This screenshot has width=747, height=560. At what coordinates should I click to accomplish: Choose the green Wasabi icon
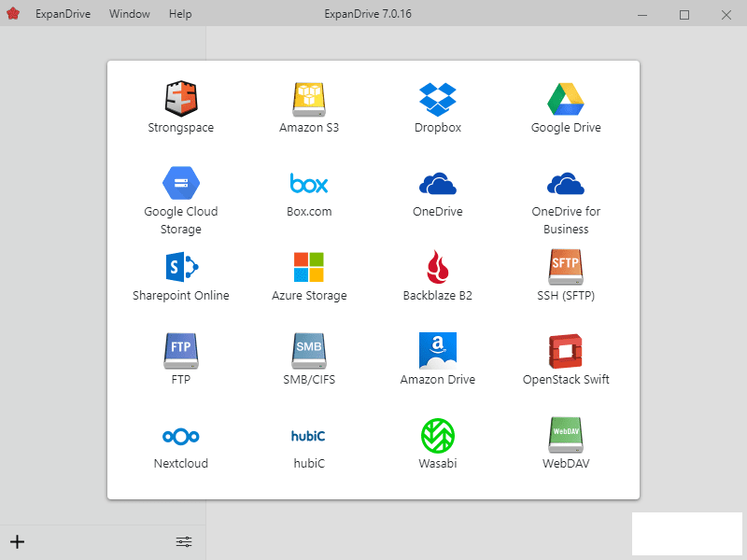point(438,436)
